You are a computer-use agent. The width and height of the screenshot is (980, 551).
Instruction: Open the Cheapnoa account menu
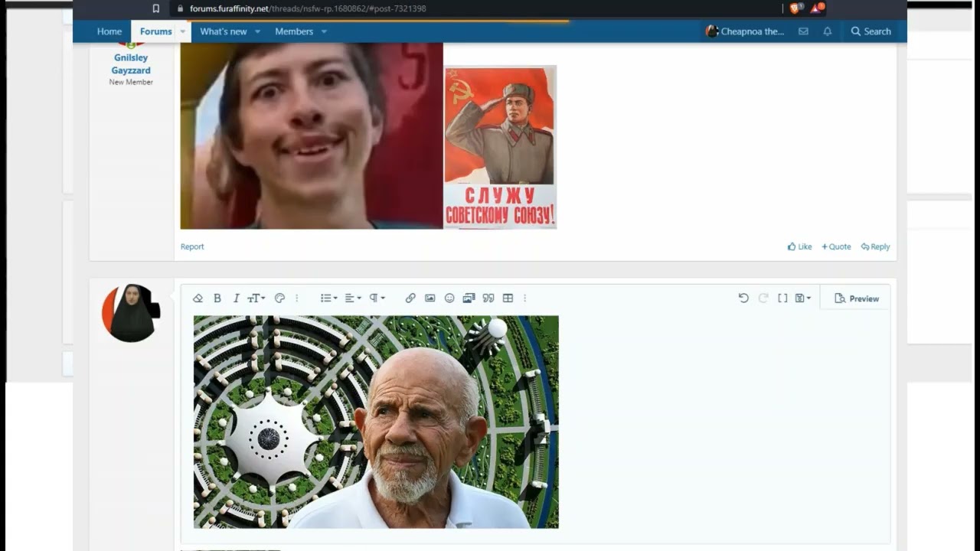pyautogui.click(x=745, y=31)
